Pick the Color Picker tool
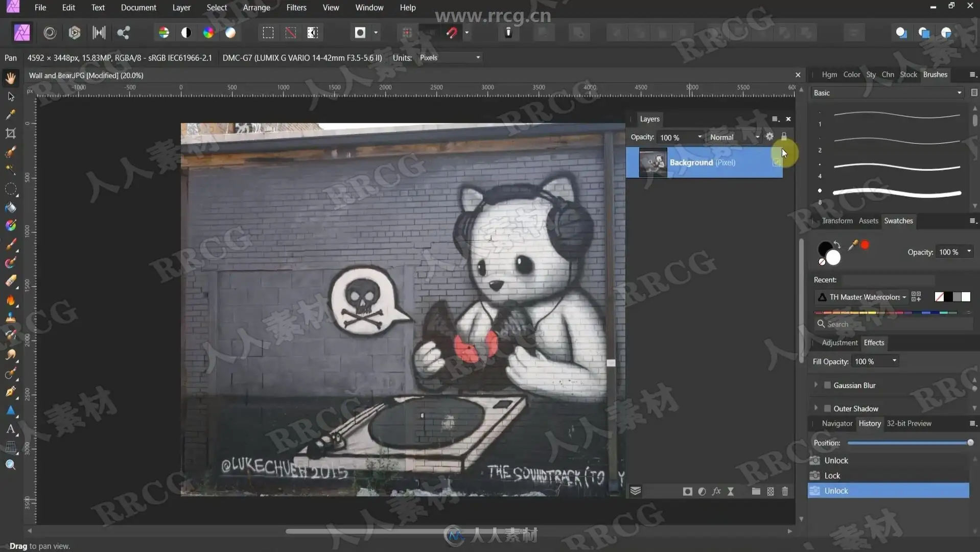Image resolution: width=980 pixels, height=552 pixels. coord(11,115)
